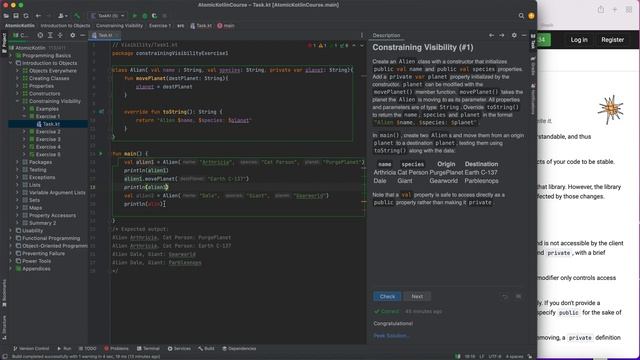This screenshot has height=360, width=640.
Task: Open the TODO tool window
Action: [87, 349]
